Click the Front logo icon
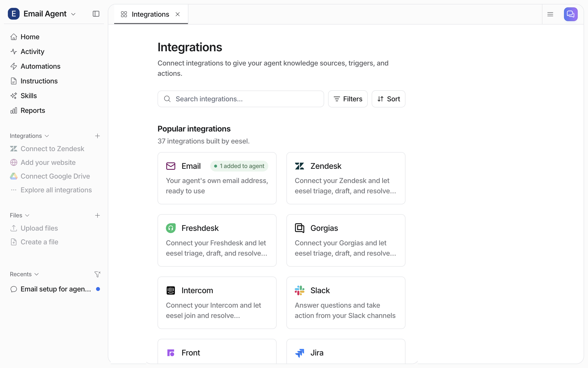Viewport: 588px width, 368px height. pos(171,353)
